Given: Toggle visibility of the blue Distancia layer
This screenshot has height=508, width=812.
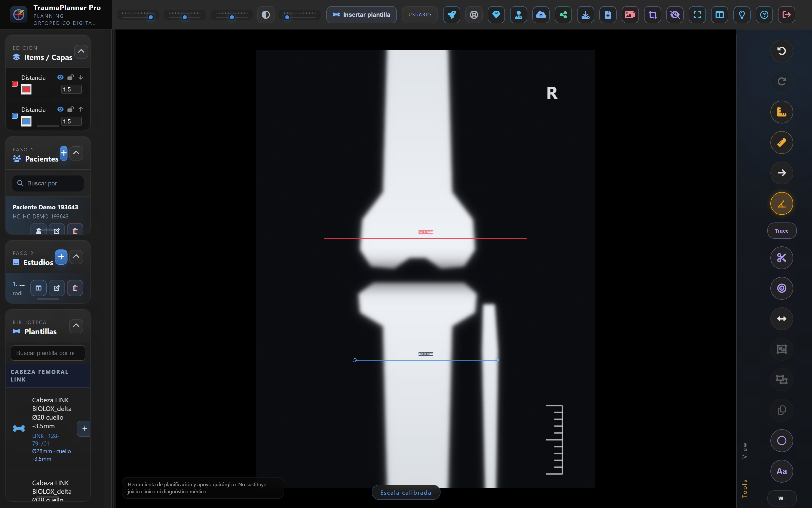Looking at the screenshot, I should point(60,109).
